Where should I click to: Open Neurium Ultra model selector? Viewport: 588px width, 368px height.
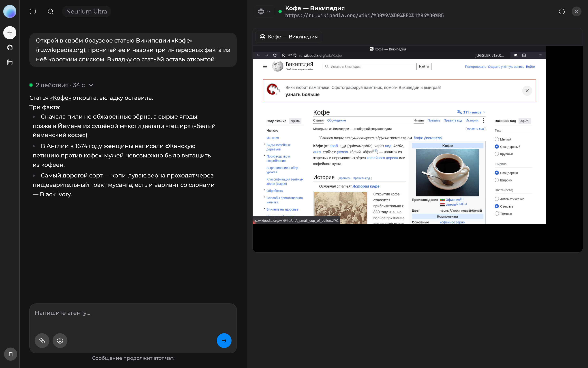(x=87, y=11)
